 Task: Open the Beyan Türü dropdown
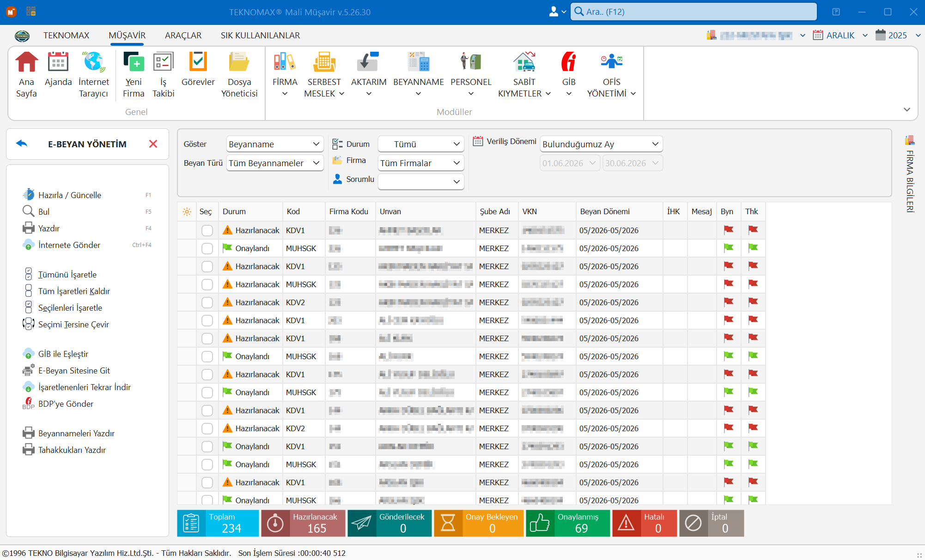(274, 163)
